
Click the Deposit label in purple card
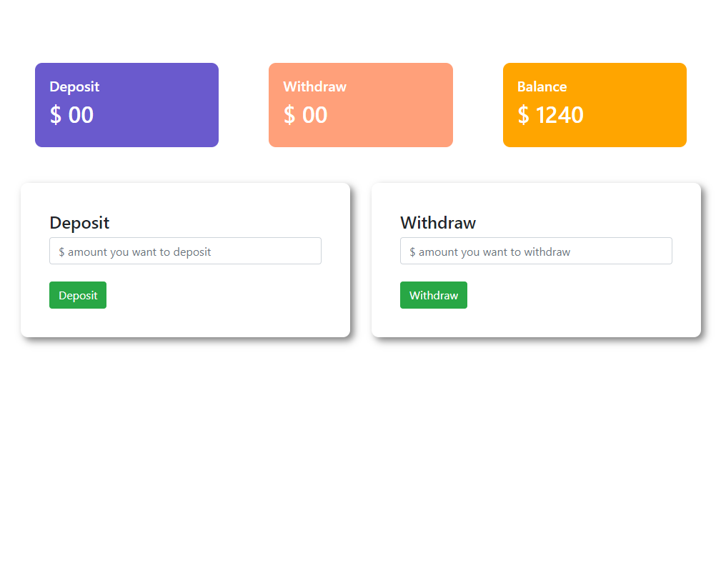coord(74,87)
